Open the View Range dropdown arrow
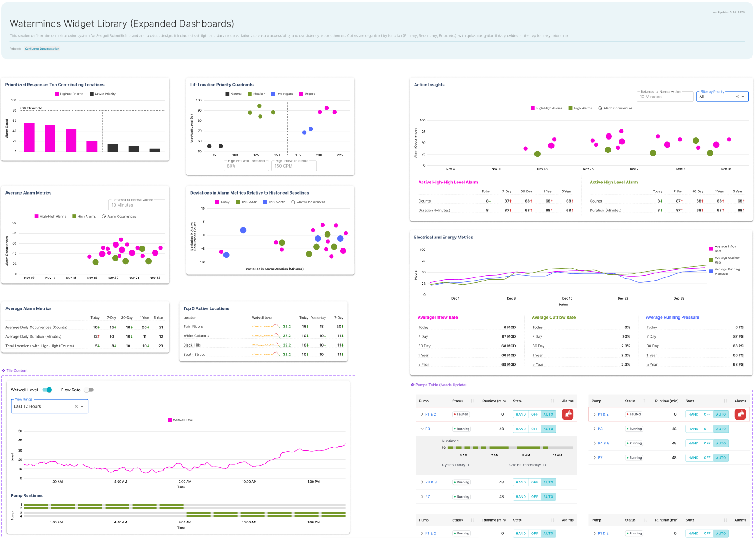Screen dimensions: 756x538 [82, 406]
